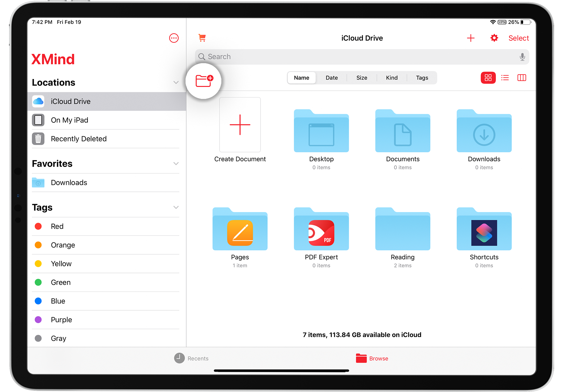Viewport: 563px width, 392px height.
Task: Filter by the Red tag
Action: click(107, 227)
